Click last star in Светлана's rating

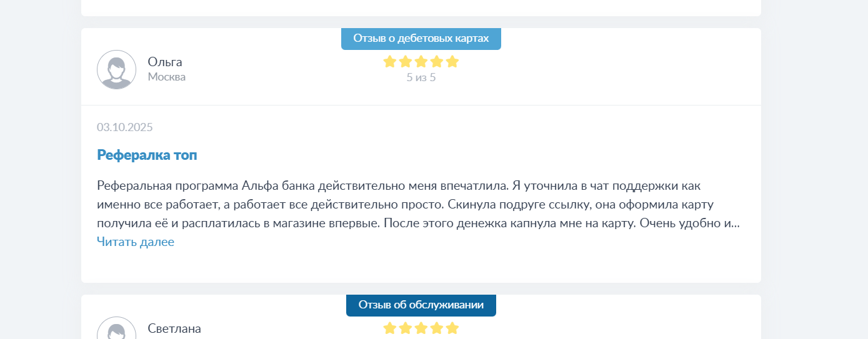[452, 328]
